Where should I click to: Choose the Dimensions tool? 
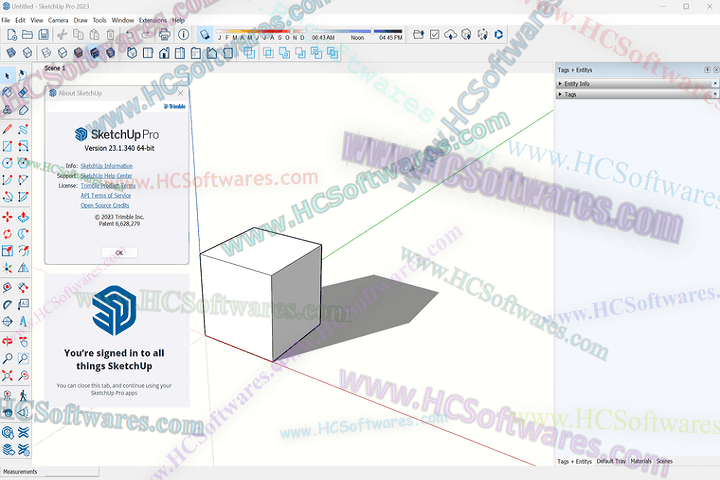tap(23, 288)
